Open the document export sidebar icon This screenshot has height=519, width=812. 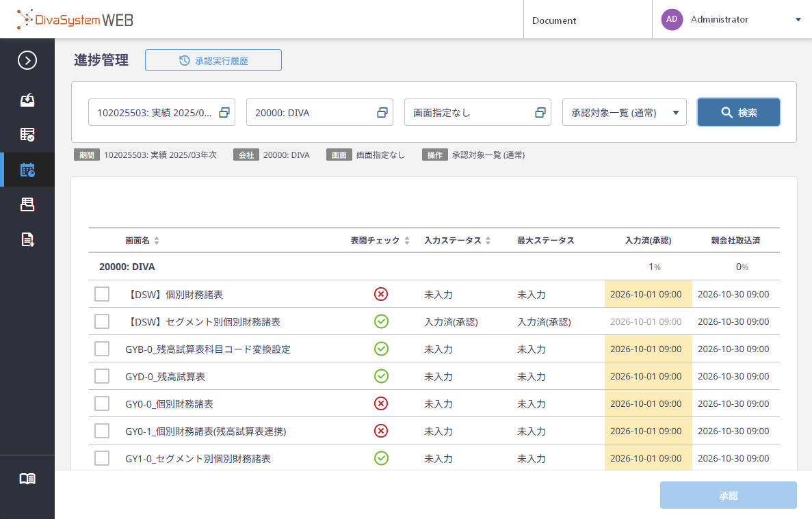(x=27, y=239)
